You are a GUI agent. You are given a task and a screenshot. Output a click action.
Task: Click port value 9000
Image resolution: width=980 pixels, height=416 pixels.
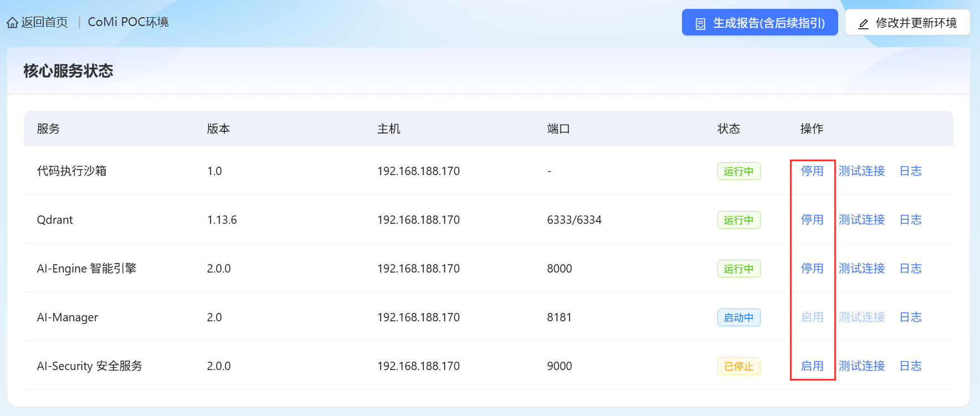coord(560,366)
